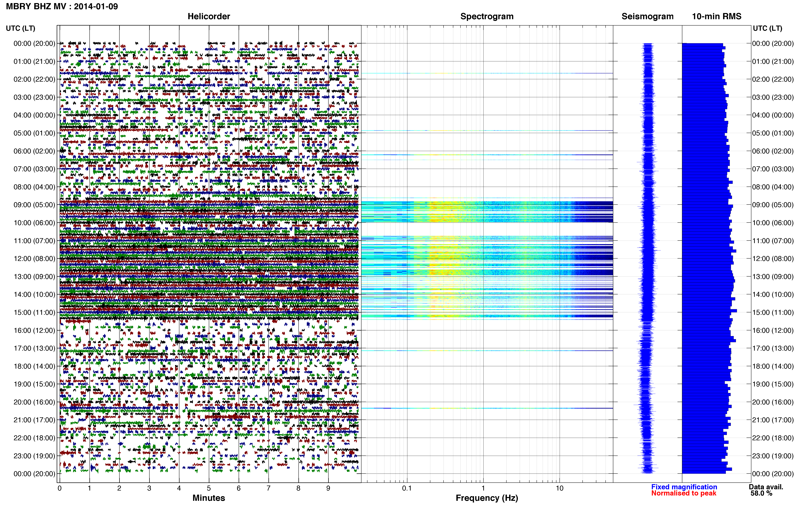
Task: Click left axis label '10:00 (06:00)'
Action: point(34,223)
